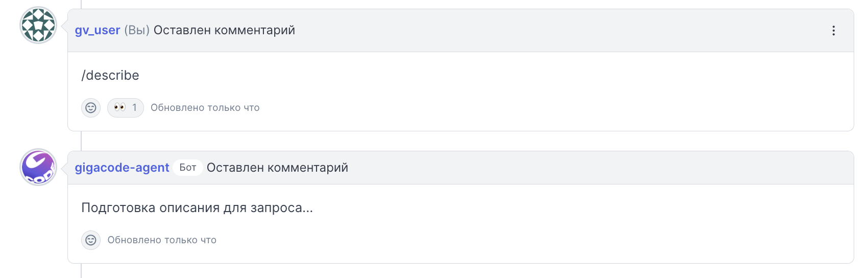Screen dimensions: 868x278
Task: Add a reaction to gigacode-agent's comment
Action: (91, 240)
